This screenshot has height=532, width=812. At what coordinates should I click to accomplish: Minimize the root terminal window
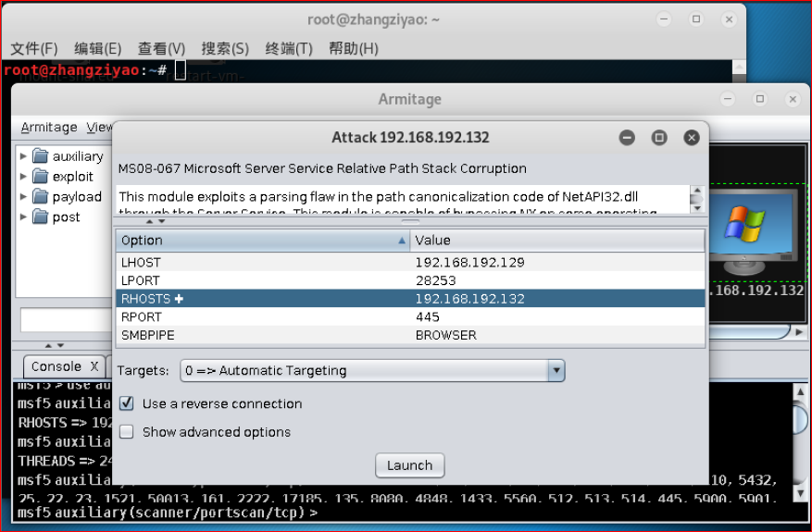[x=664, y=19]
